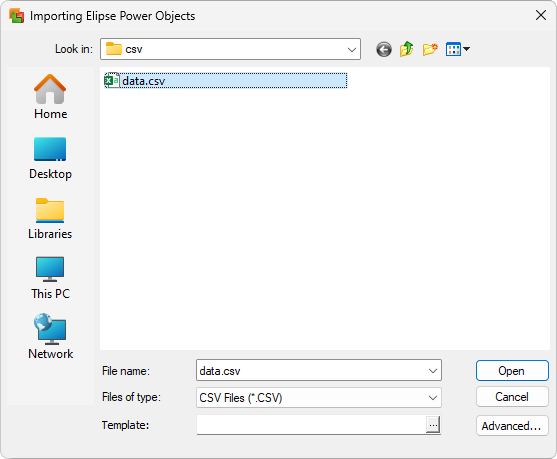Browse Network location
Viewport: 557px width, 459px height.
(50, 337)
